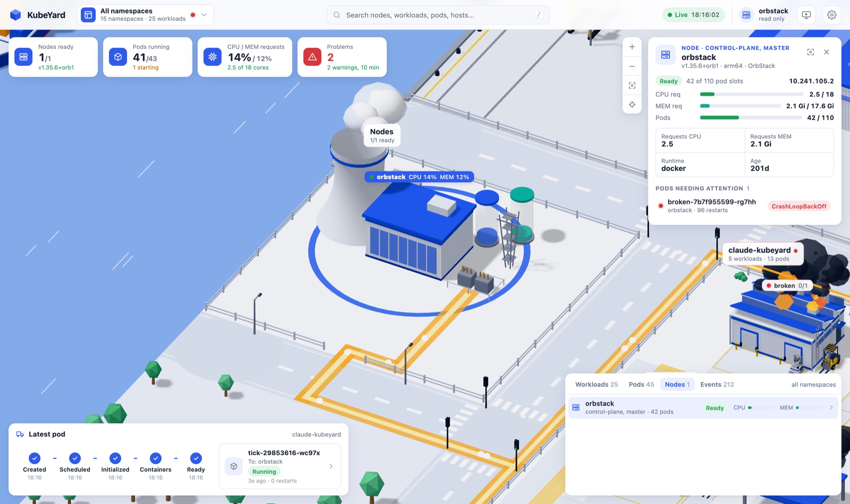
Task: Click the Ready status badge in node panel
Action: tap(669, 81)
